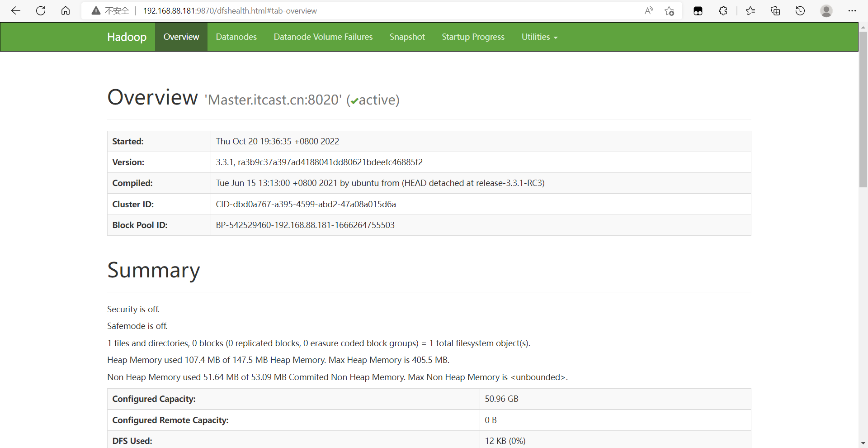Click the scrollbar down arrow

pos(863,443)
